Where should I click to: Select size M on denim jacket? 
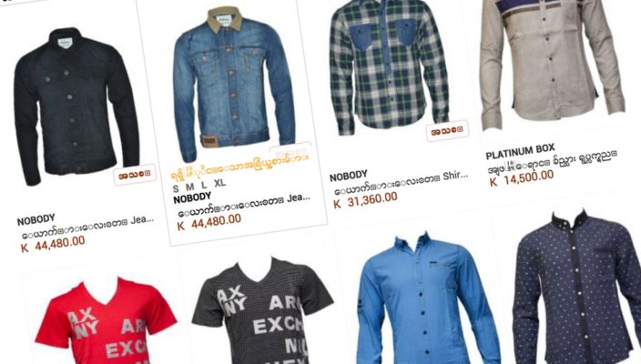click(189, 187)
